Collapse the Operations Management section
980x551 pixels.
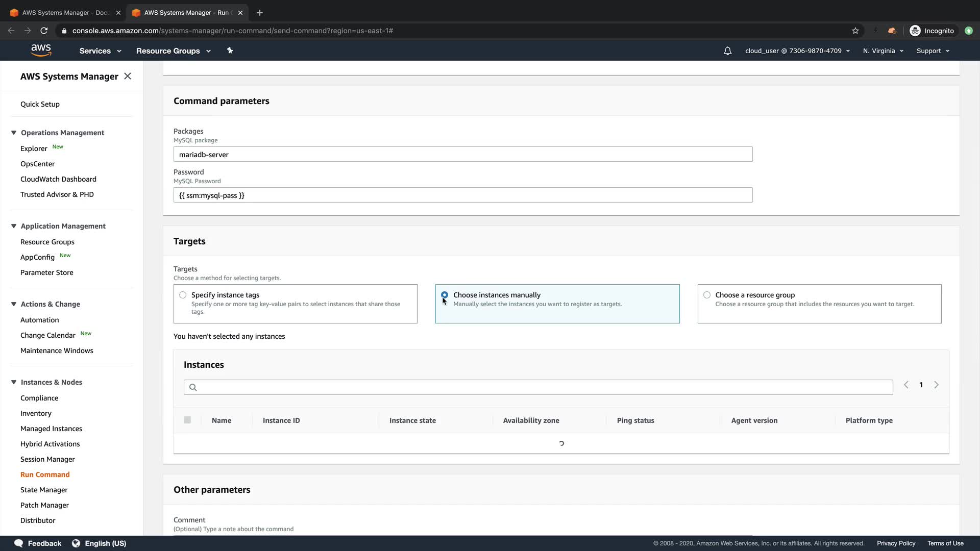[x=14, y=133]
